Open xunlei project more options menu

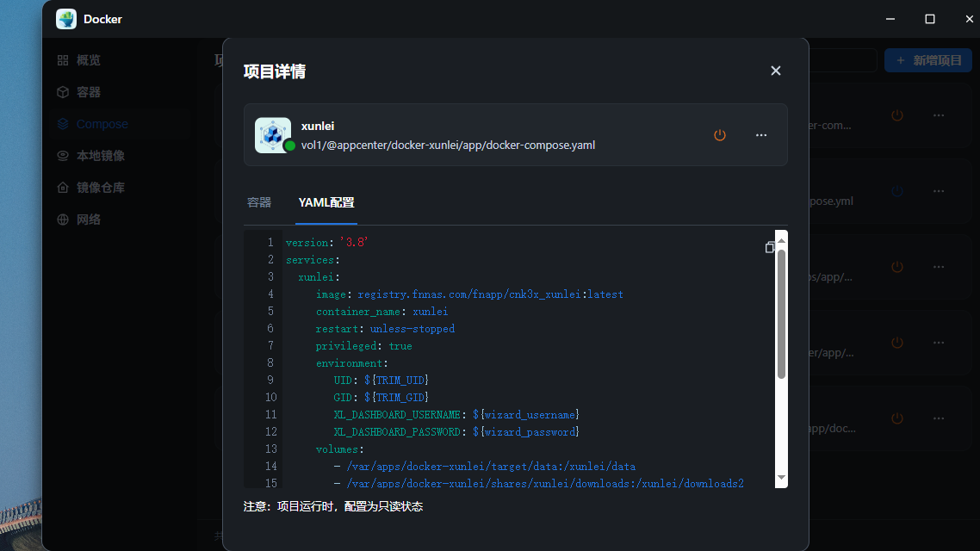pos(761,135)
